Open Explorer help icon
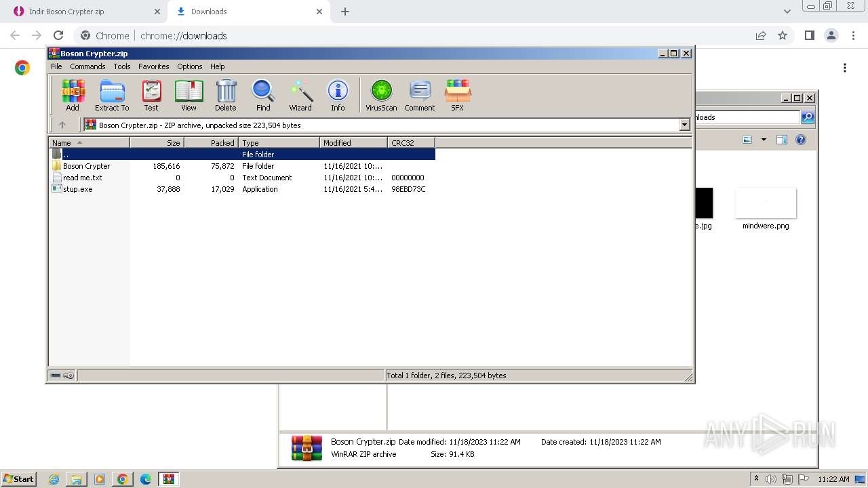 [x=801, y=140]
